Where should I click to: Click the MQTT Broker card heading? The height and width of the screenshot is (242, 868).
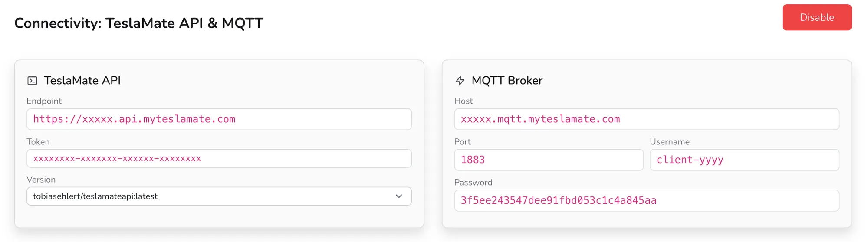[507, 81]
